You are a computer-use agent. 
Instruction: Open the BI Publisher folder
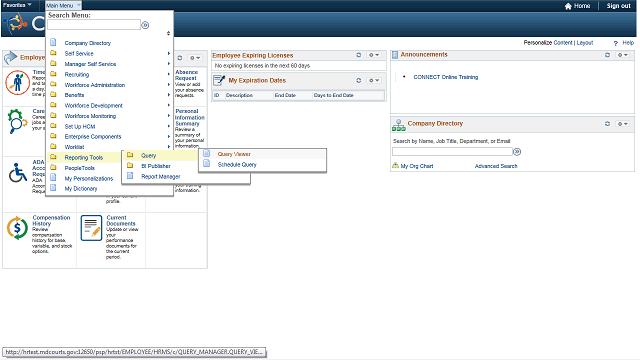(x=156, y=166)
